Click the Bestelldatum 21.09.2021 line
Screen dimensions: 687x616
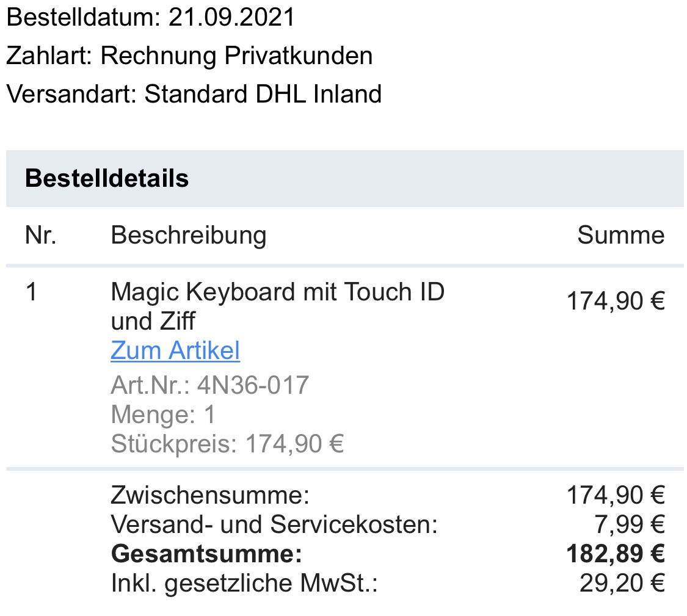click(150, 18)
